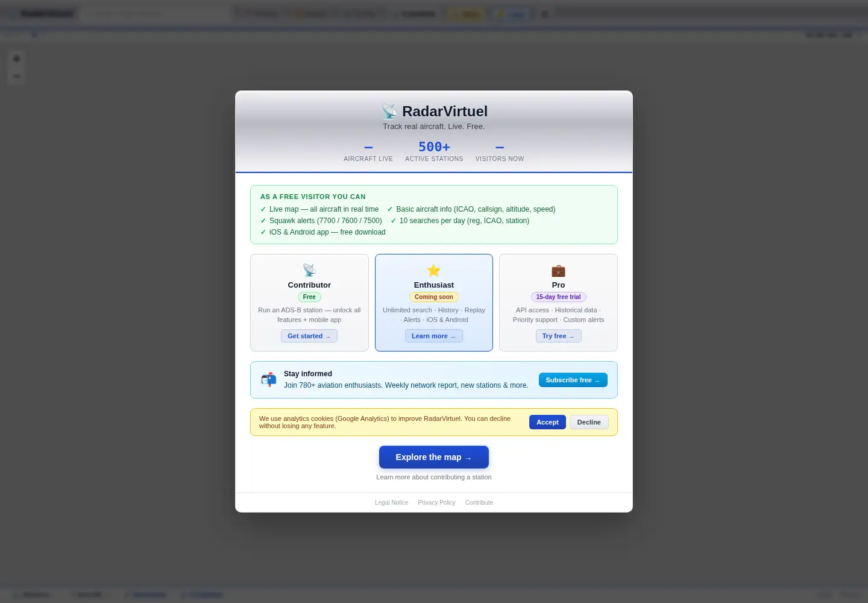Viewport: 868px width, 603px height.
Task: Click the 500+ active stations figure
Action: (x=434, y=147)
